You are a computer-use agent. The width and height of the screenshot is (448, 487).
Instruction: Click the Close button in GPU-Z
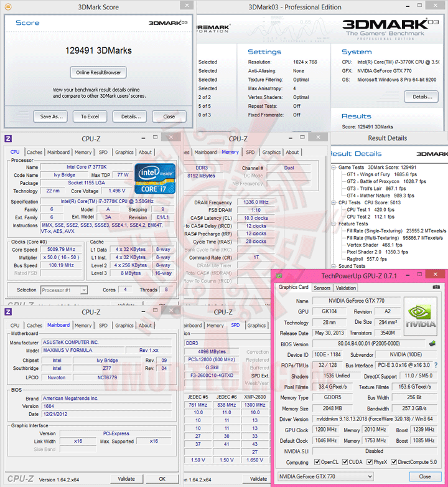point(425,476)
